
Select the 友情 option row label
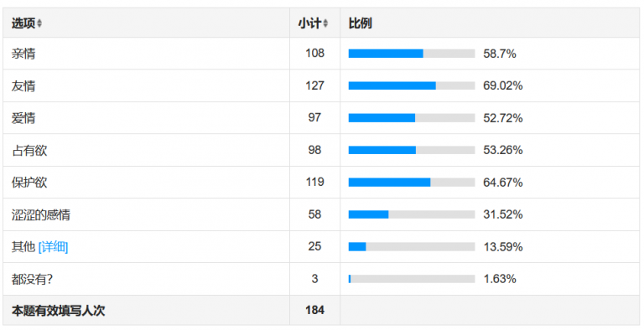[x=23, y=85]
